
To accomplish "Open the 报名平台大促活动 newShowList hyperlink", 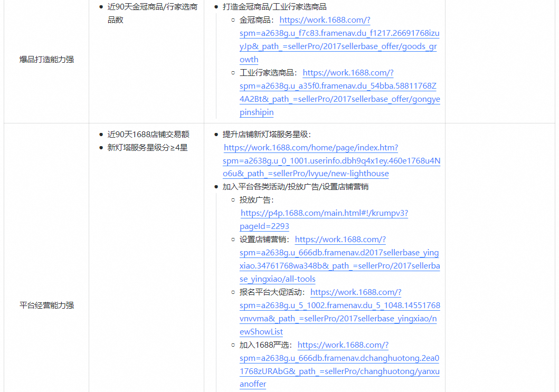I will coord(339,305).
